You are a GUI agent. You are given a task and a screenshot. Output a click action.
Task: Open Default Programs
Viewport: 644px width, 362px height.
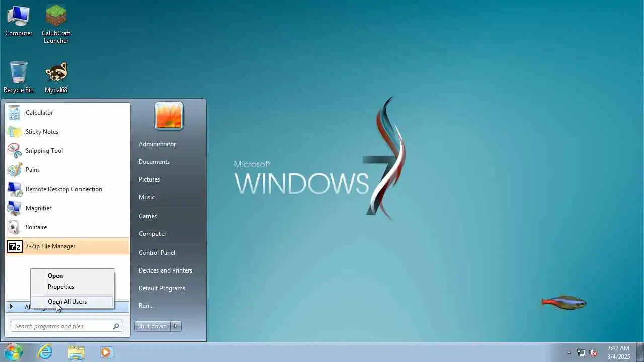pos(162,288)
